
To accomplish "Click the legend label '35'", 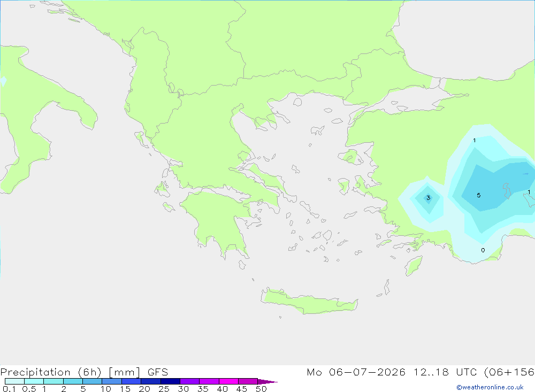I will (x=203, y=389).
